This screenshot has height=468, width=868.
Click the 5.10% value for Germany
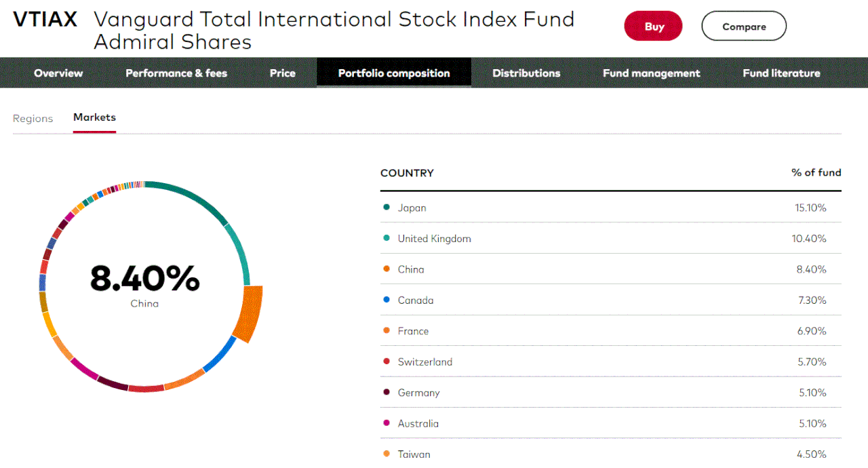click(812, 393)
